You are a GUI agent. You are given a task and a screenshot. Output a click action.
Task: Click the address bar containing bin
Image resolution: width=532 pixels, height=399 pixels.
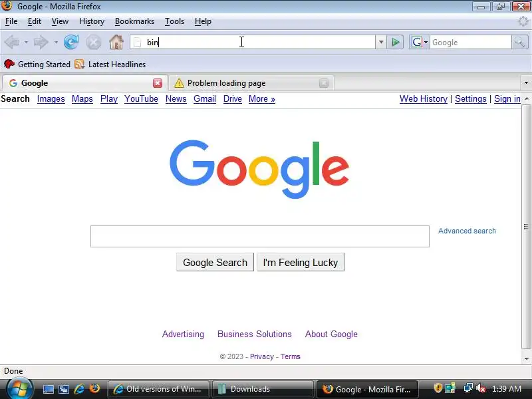(253, 43)
